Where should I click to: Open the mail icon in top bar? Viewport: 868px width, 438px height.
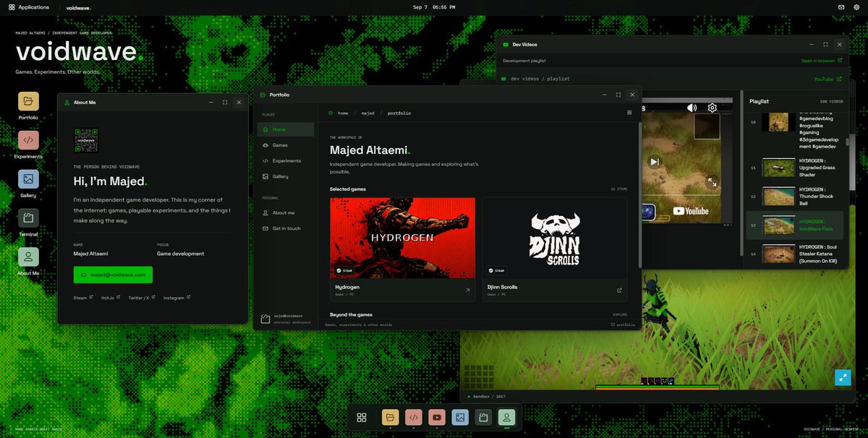[841, 7]
